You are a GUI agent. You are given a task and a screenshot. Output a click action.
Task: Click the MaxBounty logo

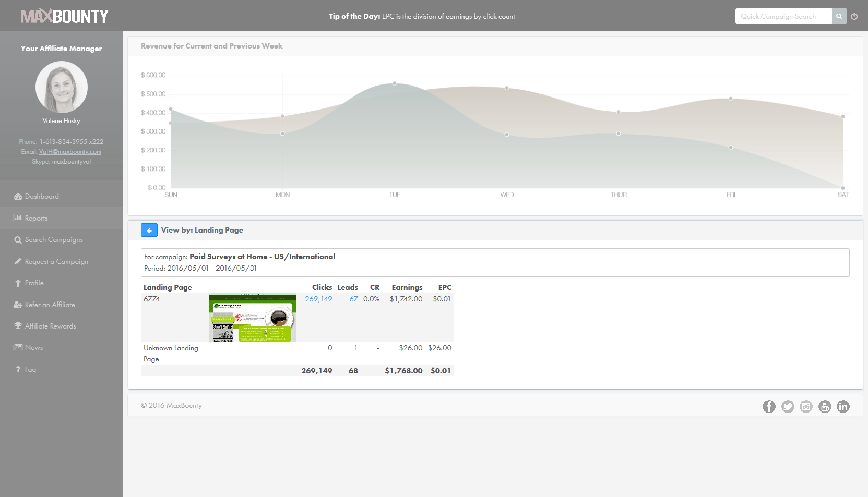[x=64, y=16]
